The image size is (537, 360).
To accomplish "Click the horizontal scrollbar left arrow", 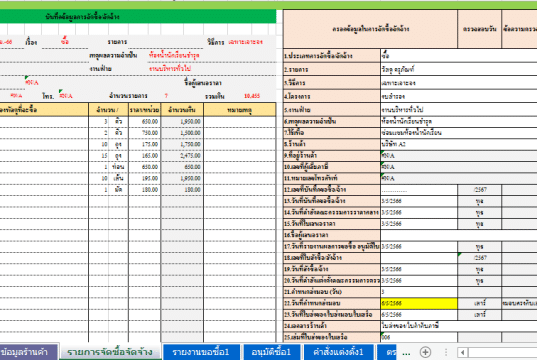I will (x=462, y=352).
